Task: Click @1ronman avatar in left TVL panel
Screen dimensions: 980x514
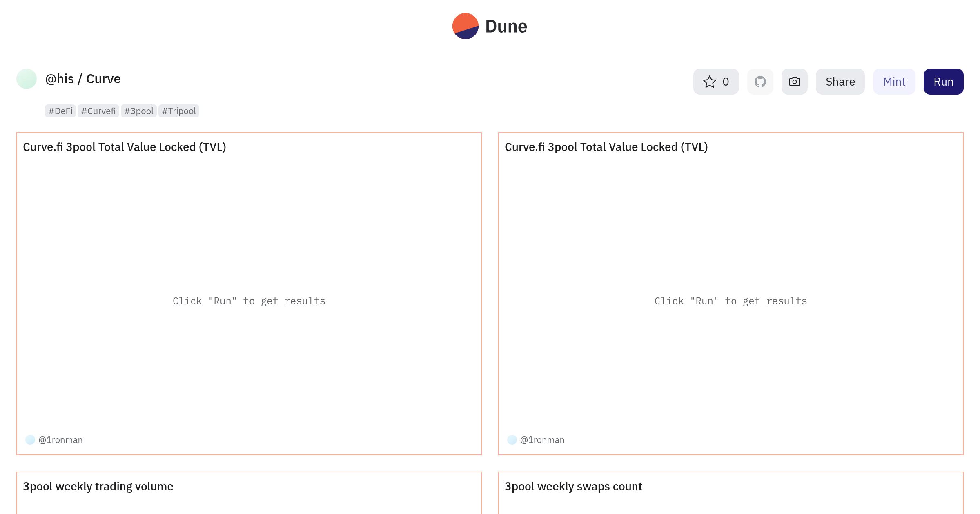Action: (30, 440)
